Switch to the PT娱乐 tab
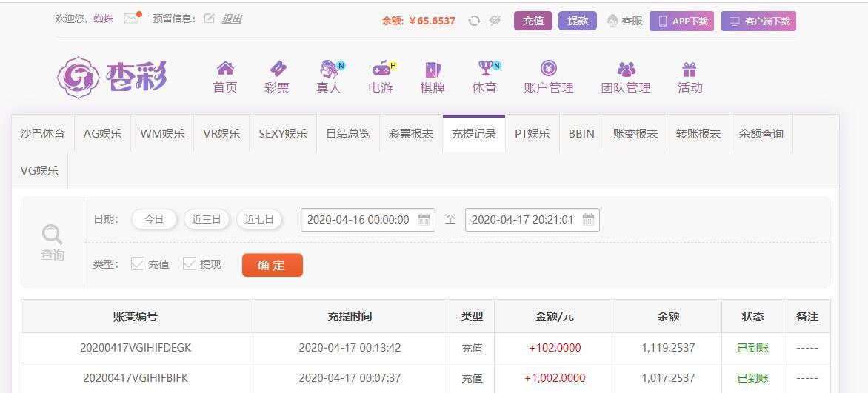Image resolution: width=868 pixels, height=393 pixels. pos(533,133)
